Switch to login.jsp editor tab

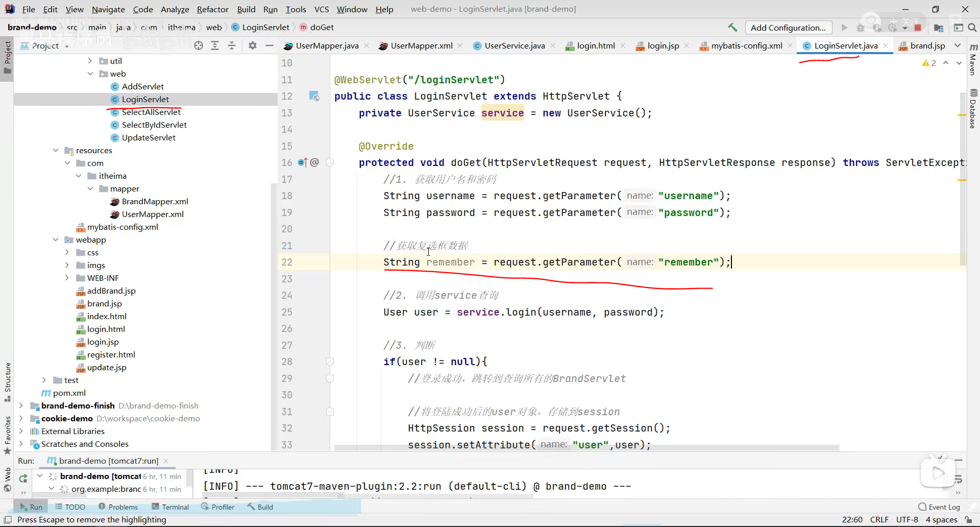point(663,45)
